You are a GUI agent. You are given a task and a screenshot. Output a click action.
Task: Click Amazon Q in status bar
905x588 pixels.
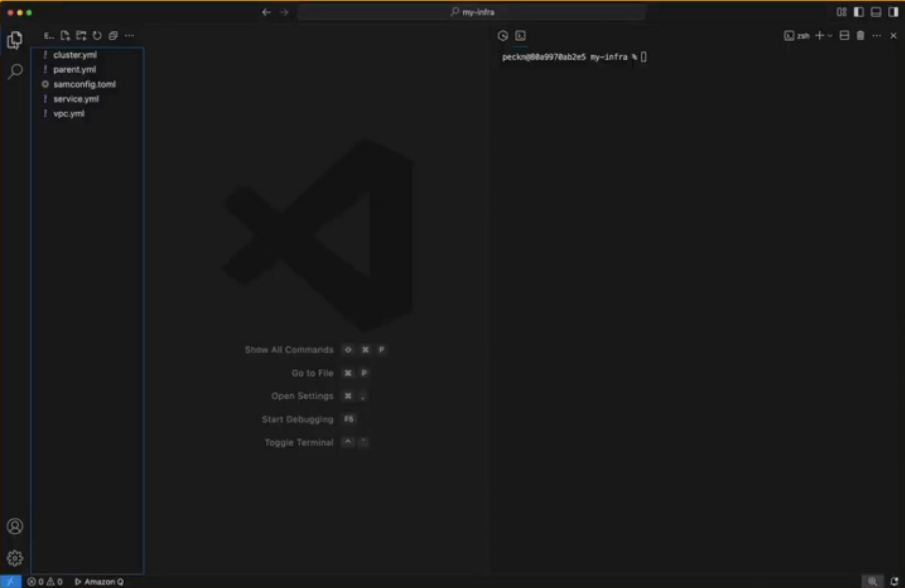(x=100, y=582)
